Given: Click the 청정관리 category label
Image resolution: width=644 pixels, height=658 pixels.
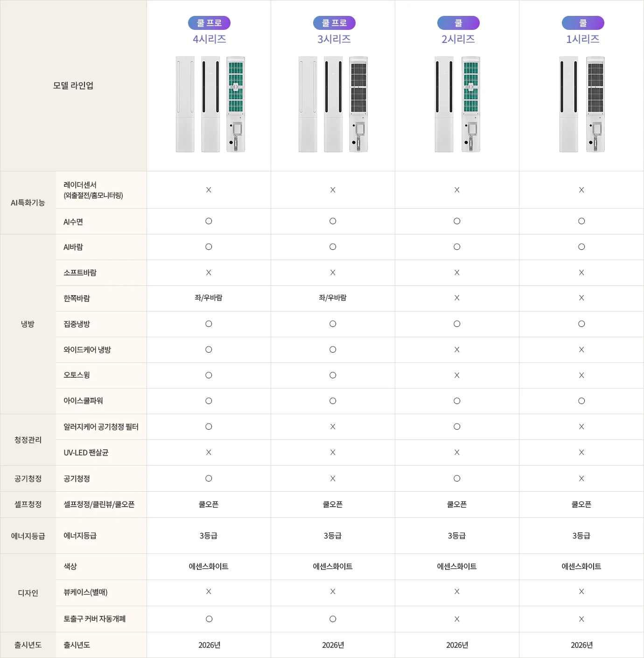Looking at the screenshot, I should pos(28,440).
